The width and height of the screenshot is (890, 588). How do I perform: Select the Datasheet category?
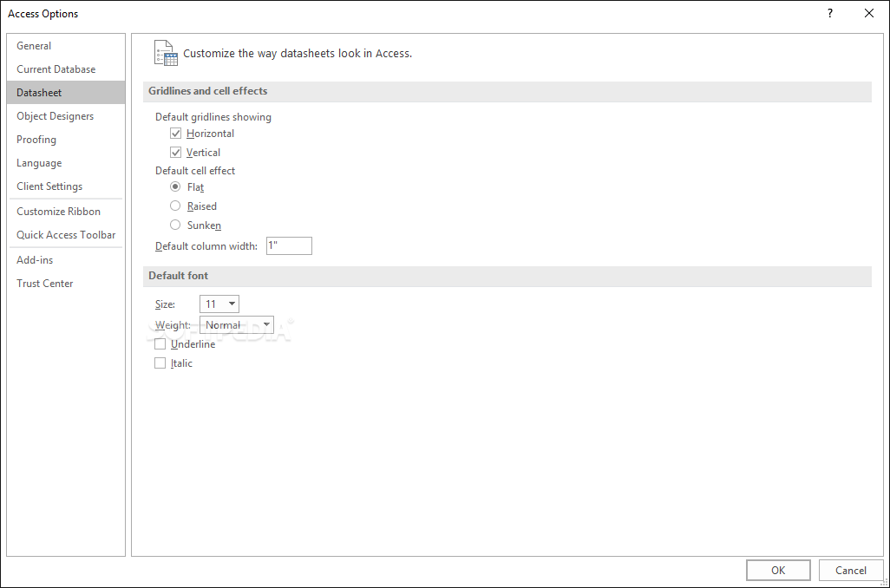point(66,93)
